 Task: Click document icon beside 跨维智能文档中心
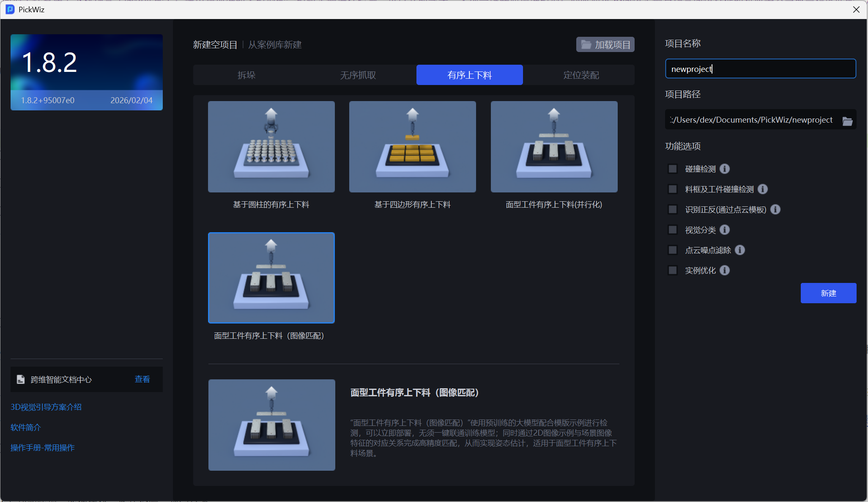click(21, 379)
